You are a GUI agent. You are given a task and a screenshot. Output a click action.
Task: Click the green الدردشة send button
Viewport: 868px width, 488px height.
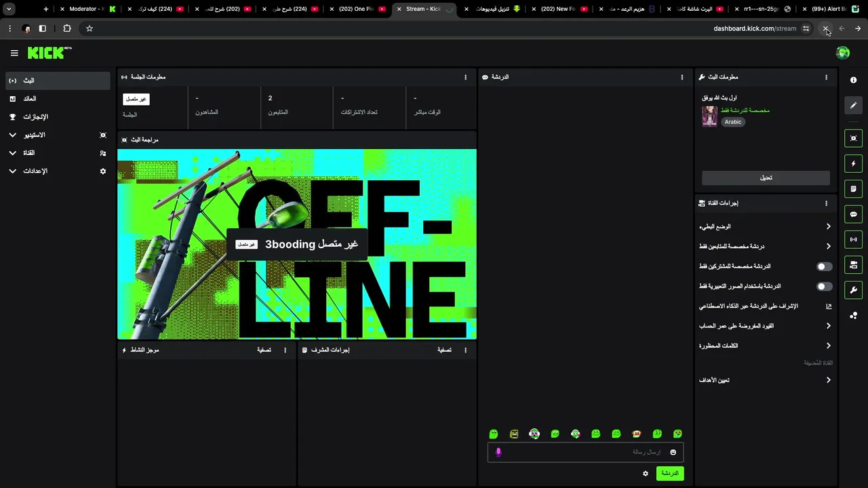coord(670,473)
